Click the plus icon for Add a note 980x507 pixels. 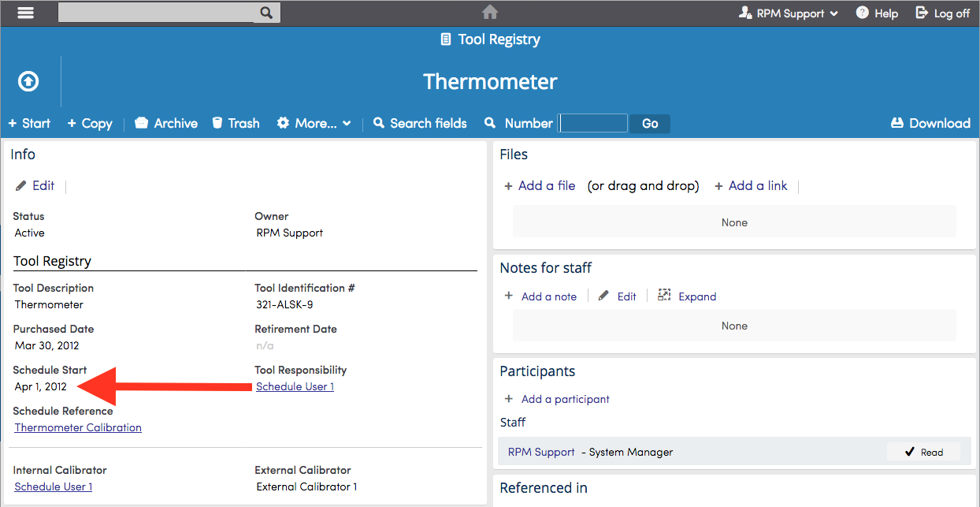click(x=509, y=296)
